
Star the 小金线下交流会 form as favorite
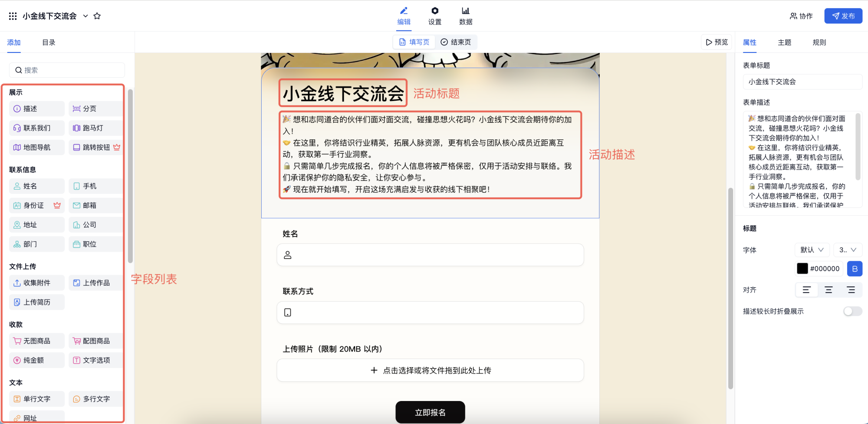[97, 16]
